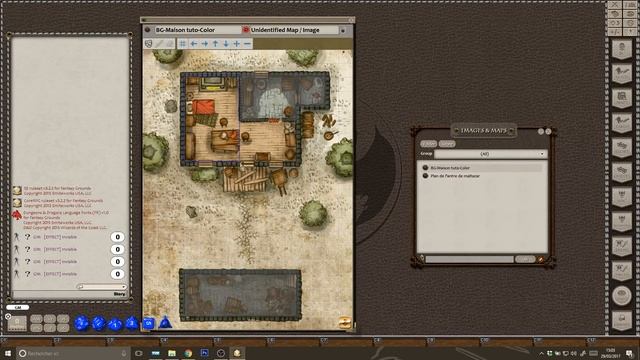640x360 pixels.
Task: Click the left arrow grid-shift icon
Action: click(194, 44)
